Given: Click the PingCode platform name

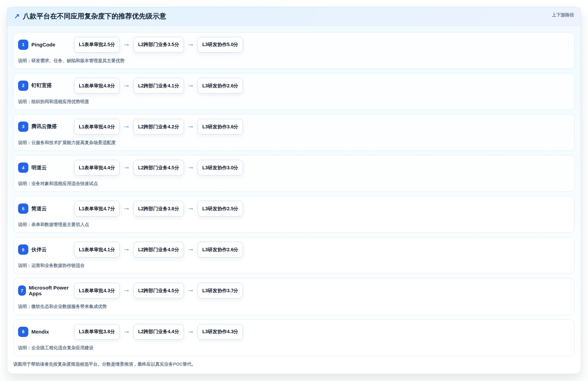Looking at the screenshot, I should pos(43,45).
